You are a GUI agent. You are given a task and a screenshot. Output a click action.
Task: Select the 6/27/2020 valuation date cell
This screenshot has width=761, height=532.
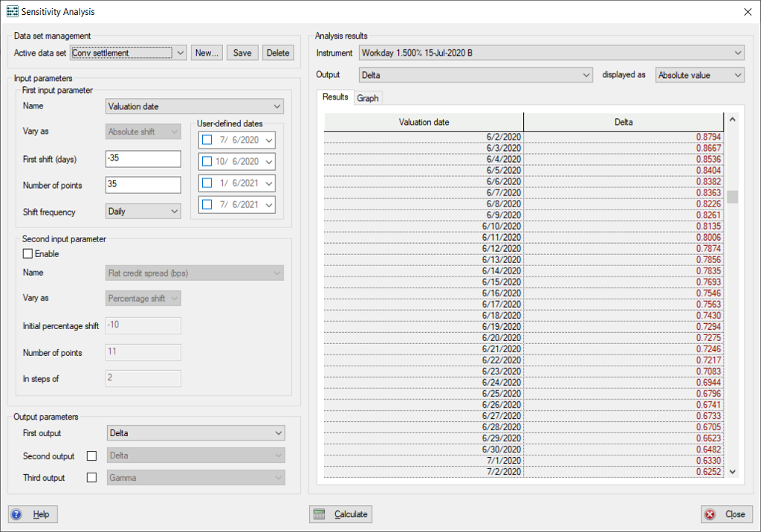(x=424, y=416)
